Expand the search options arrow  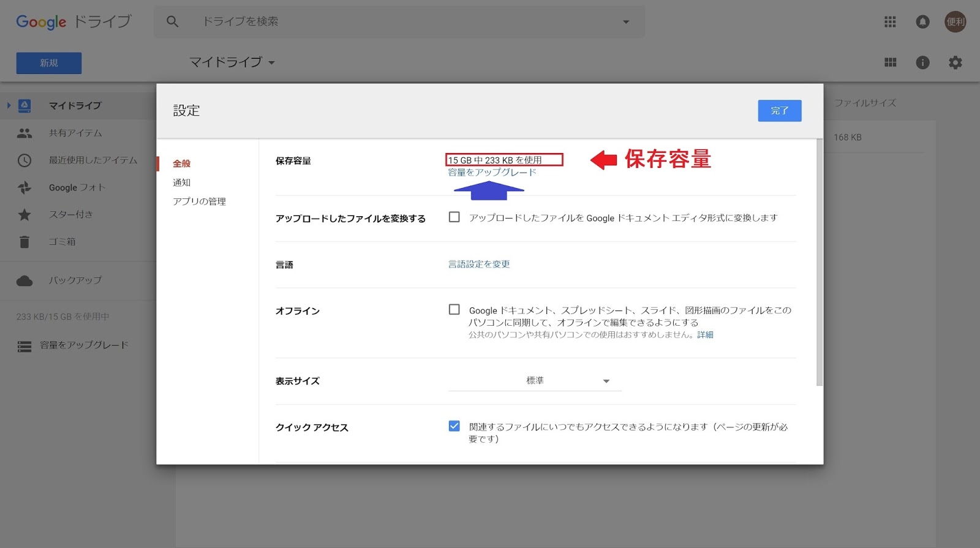(626, 22)
